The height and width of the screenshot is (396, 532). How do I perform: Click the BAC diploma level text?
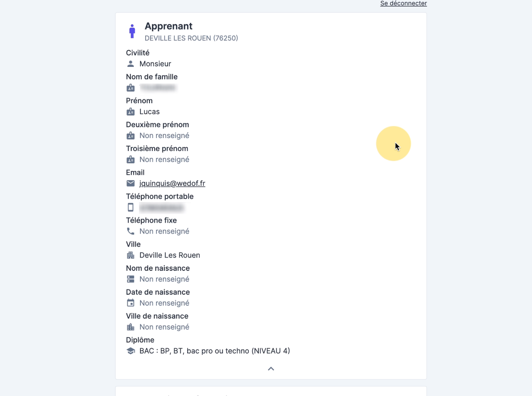point(214,351)
